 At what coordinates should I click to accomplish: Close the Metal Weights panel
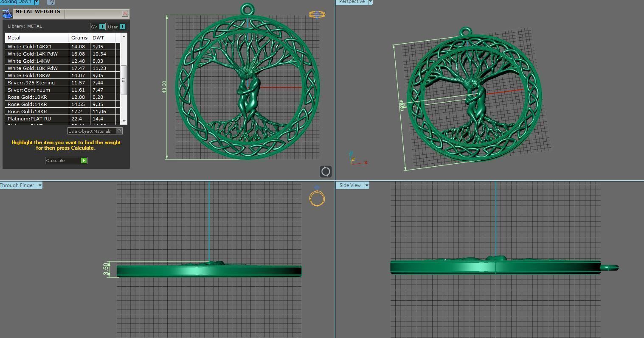[x=125, y=14]
